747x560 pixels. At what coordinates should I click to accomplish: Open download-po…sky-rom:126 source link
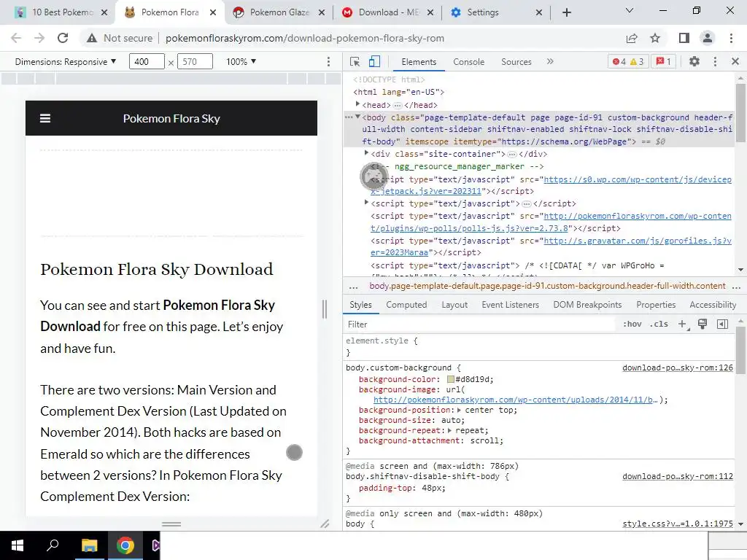pos(678,367)
